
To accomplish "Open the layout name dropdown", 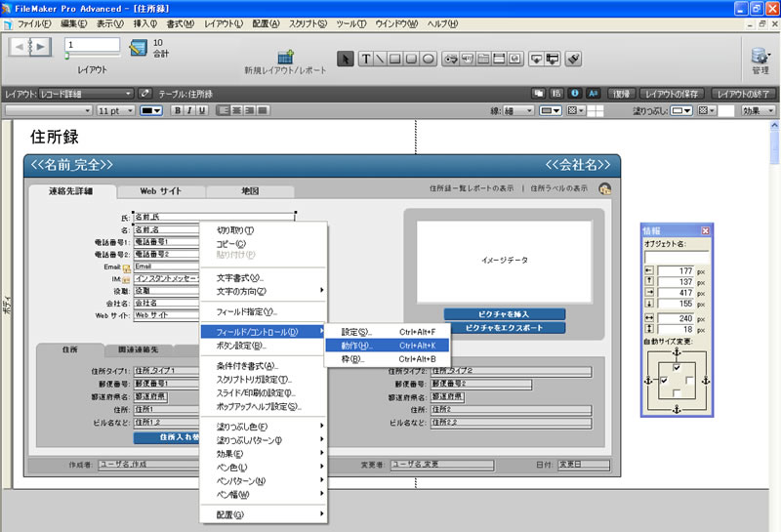I will (x=86, y=94).
